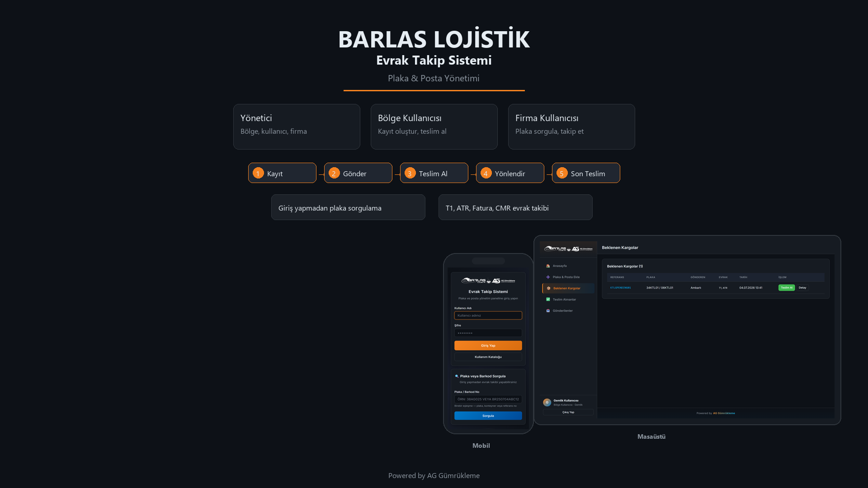Select the Yönetici role card
868x488 pixels.
click(297, 127)
